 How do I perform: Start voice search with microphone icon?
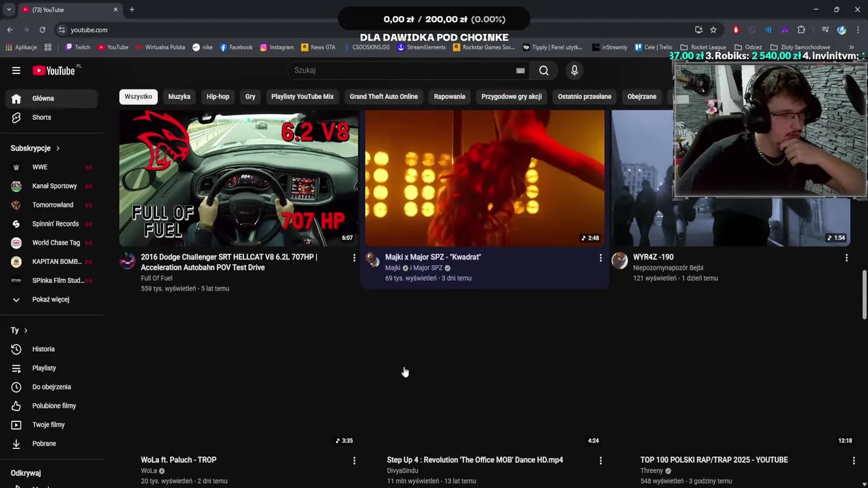(x=574, y=70)
